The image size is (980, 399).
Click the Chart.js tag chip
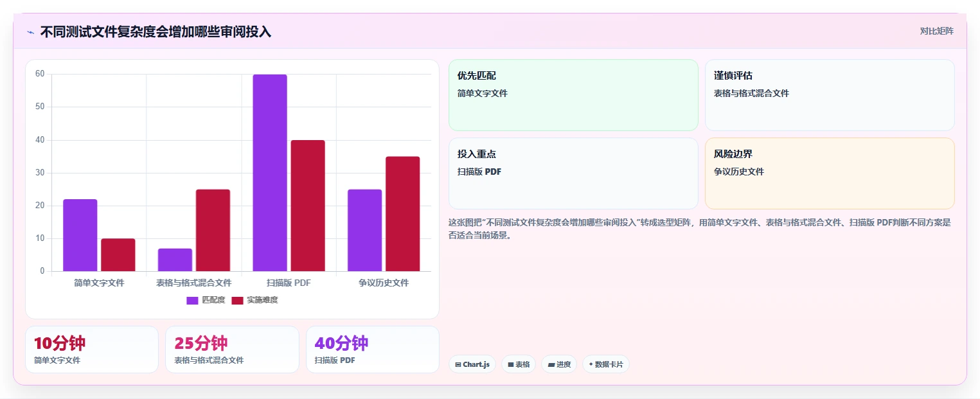472,364
